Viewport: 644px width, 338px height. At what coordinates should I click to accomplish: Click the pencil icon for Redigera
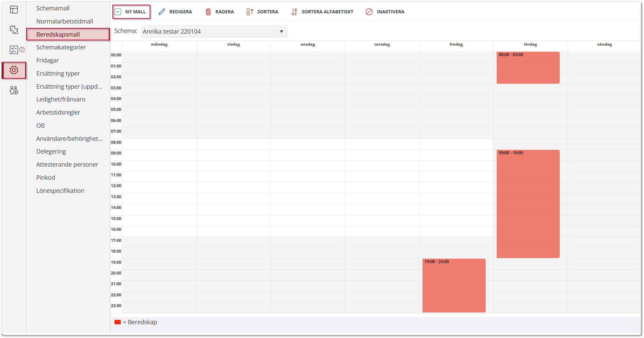click(162, 12)
